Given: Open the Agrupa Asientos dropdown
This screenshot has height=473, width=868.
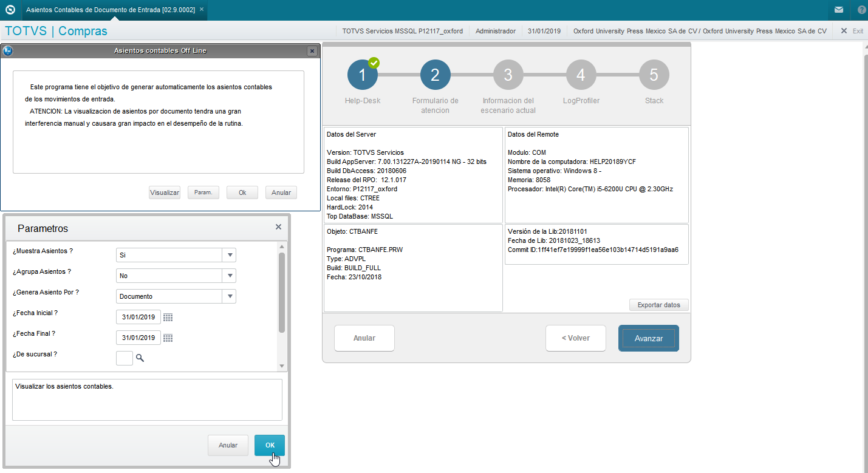Looking at the screenshot, I should point(230,276).
